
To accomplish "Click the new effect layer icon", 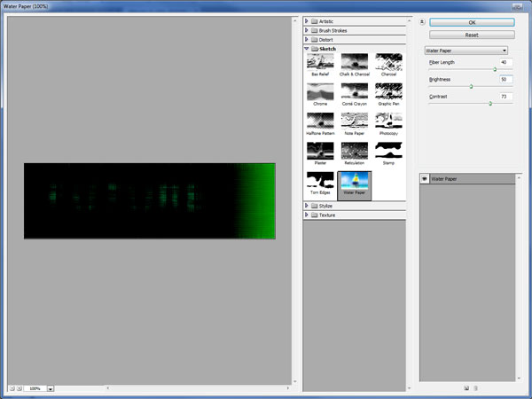I will (466, 387).
